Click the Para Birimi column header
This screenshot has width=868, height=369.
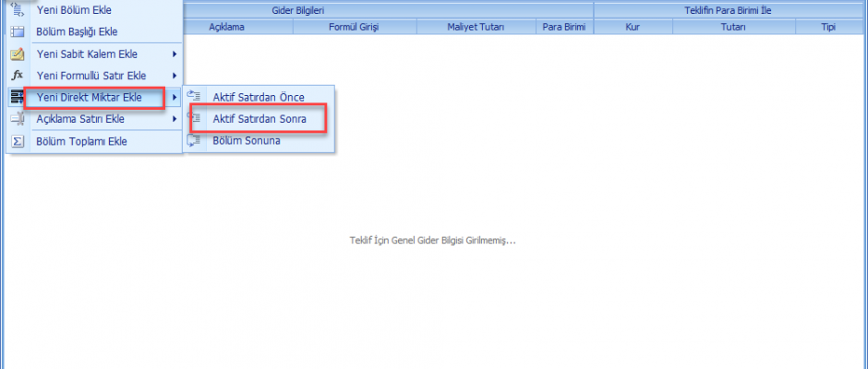click(x=563, y=27)
